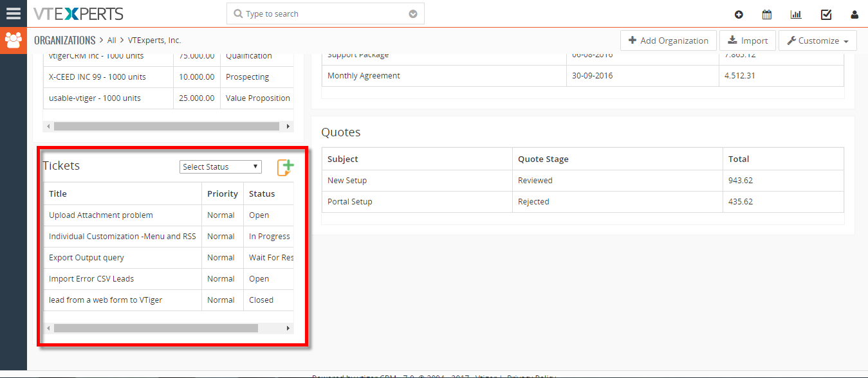
Task: Open the Monthly Agreement row
Action: (x=364, y=76)
